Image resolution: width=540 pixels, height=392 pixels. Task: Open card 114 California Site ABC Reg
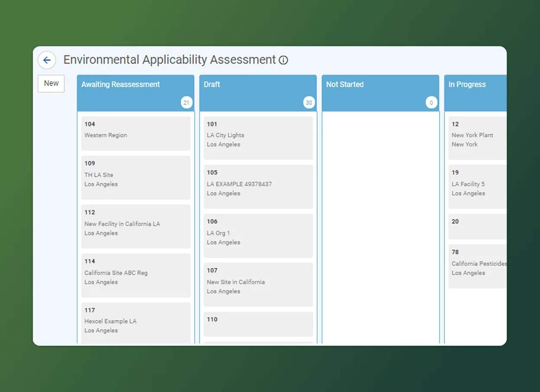point(136,275)
